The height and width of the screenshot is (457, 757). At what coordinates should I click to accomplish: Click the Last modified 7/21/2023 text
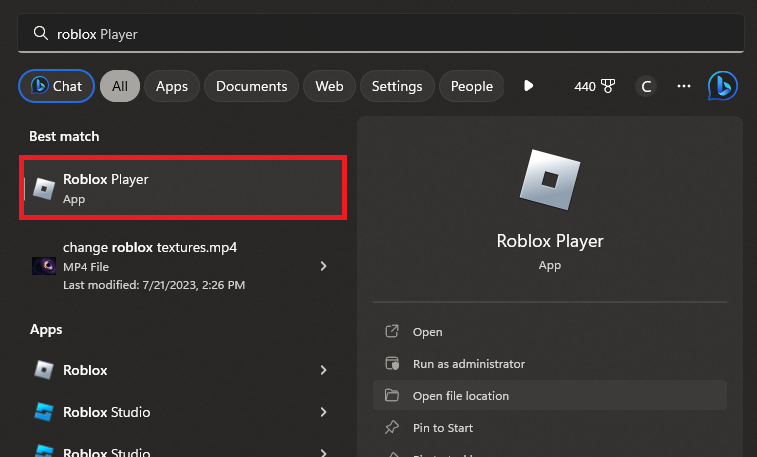pyautogui.click(x=154, y=285)
